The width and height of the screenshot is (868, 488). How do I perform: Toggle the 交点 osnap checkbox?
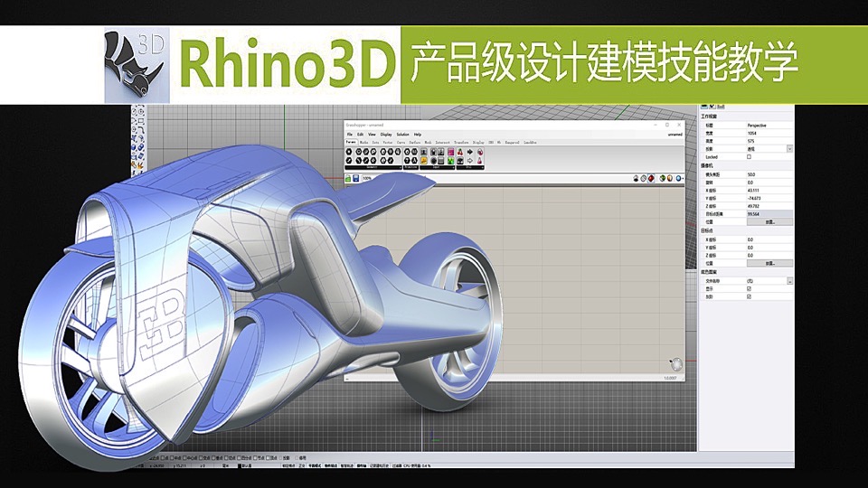(201, 457)
